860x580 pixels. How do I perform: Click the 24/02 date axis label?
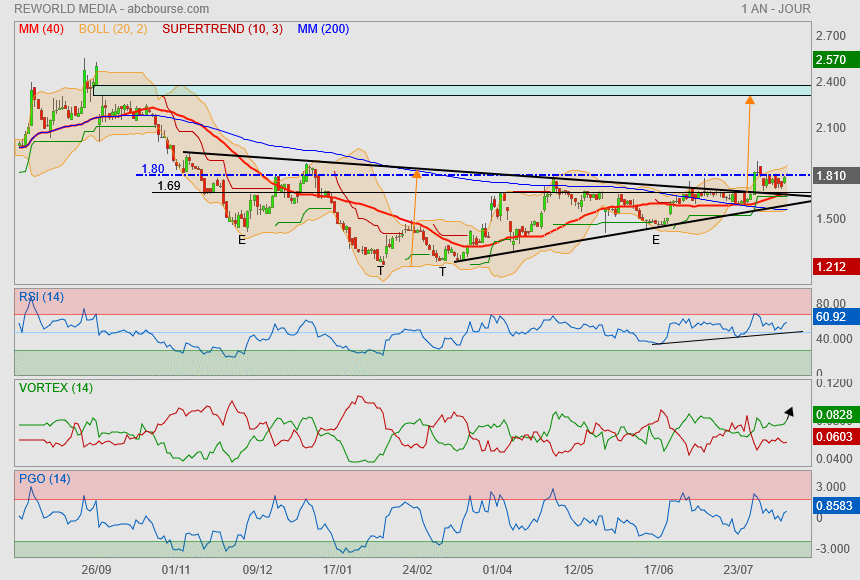click(x=417, y=570)
